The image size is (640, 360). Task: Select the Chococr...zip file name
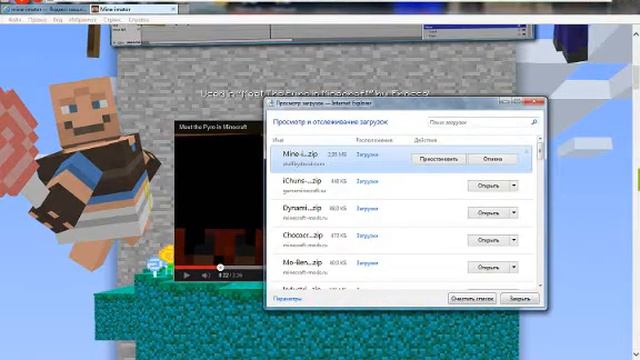pos(302,235)
